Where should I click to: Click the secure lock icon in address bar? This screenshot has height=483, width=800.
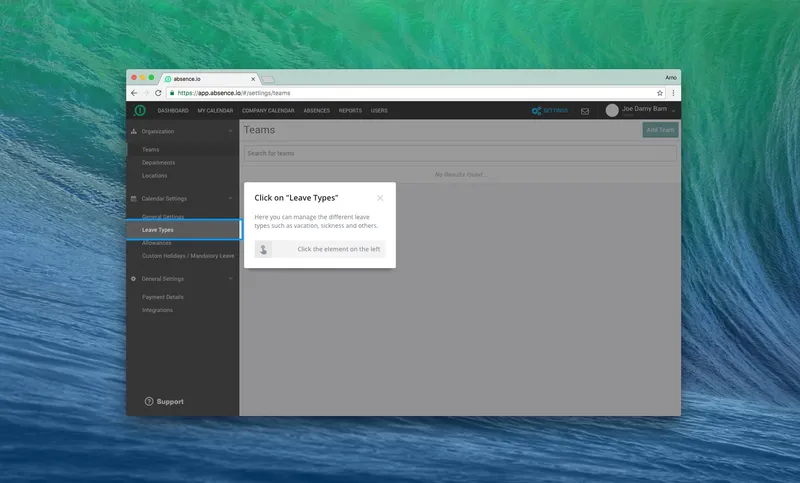[172, 93]
